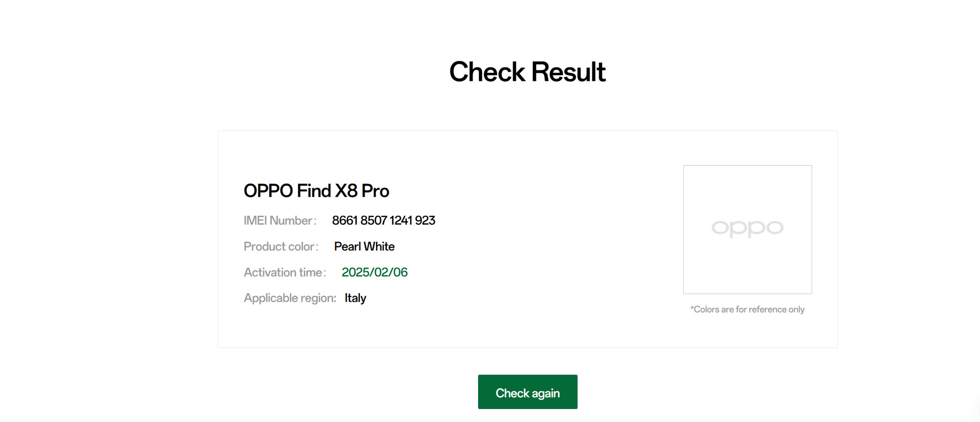The width and height of the screenshot is (980, 422).
Task: Click the Colors are for reference only note
Action: pos(747,309)
